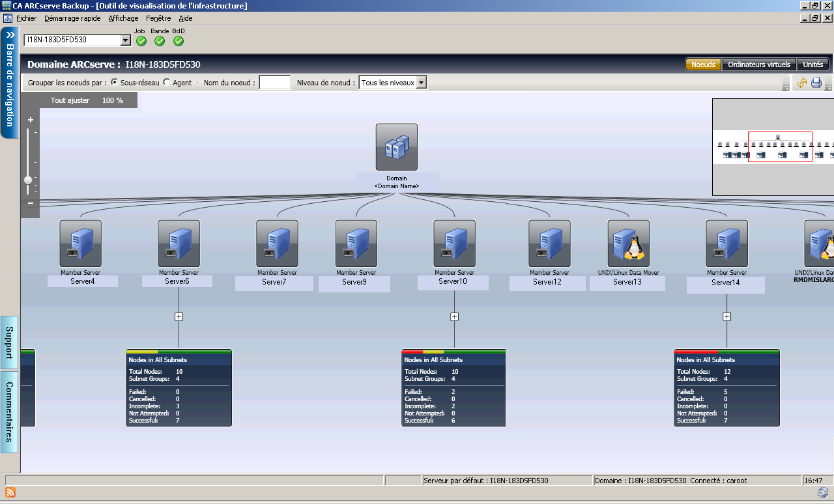The image size is (834, 504).
Task: Click the zoom in plus icon
Action: point(31,120)
